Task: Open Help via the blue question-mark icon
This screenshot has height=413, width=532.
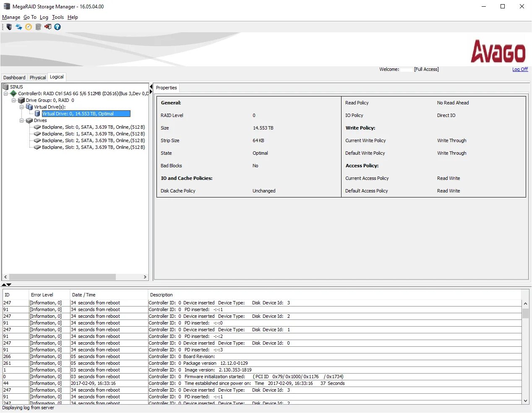Action: [x=57, y=27]
